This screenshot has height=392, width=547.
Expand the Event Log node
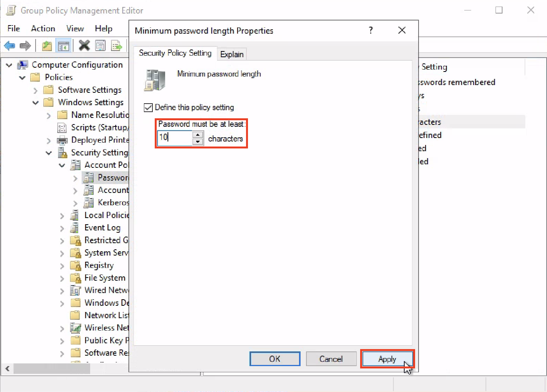(x=62, y=228)
